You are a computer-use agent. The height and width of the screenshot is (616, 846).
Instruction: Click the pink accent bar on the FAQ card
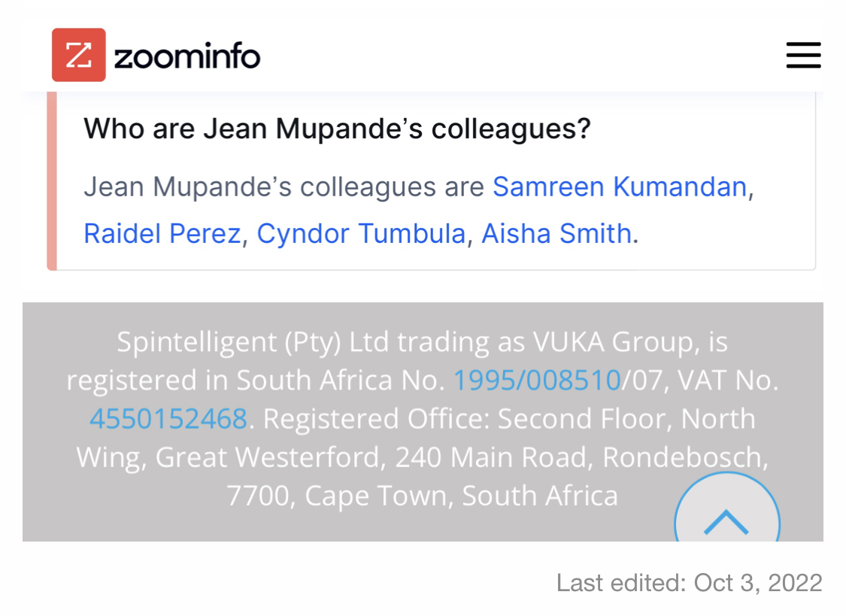52,181
